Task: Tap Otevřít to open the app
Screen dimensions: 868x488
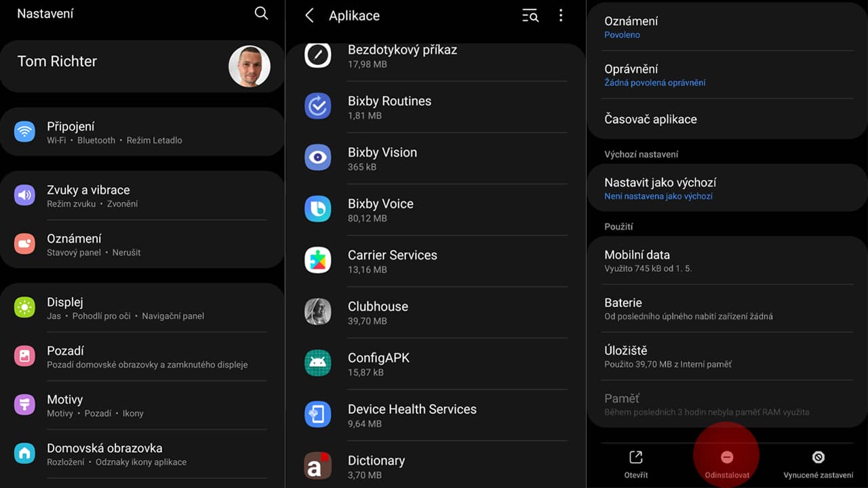Action: pos(636,464)
